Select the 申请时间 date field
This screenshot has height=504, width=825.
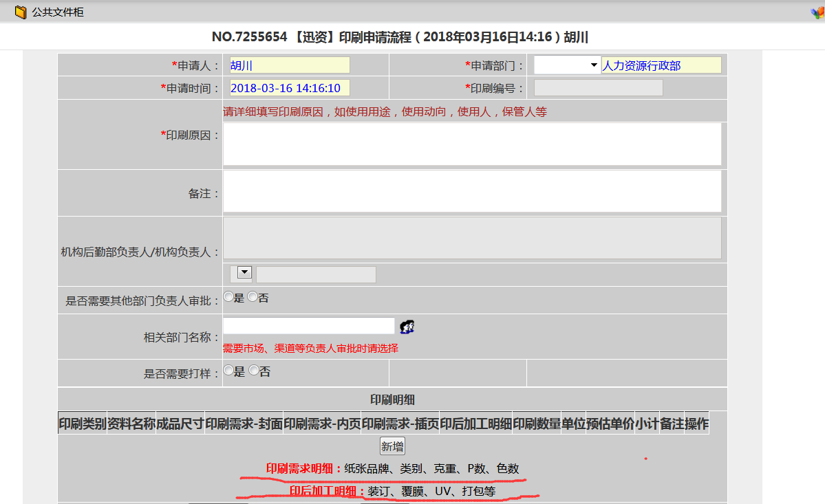289,88
